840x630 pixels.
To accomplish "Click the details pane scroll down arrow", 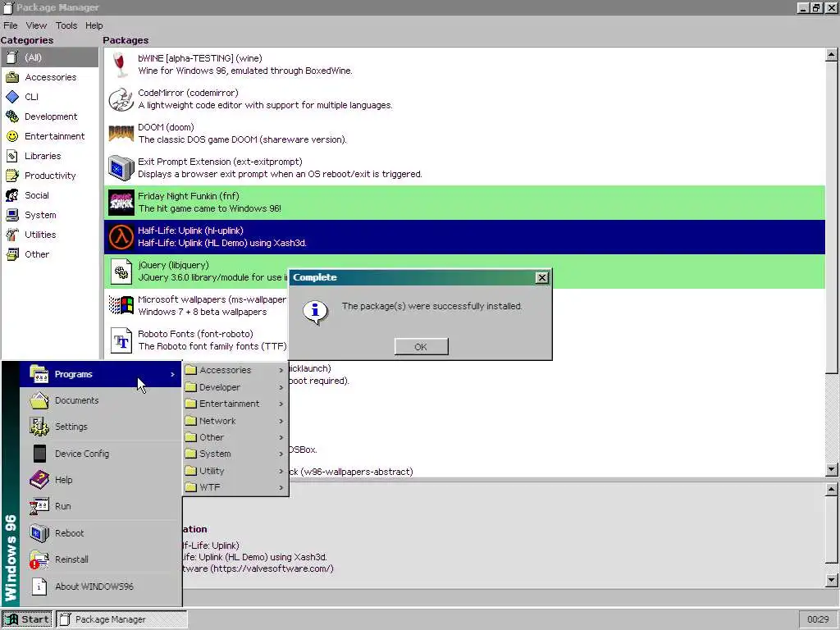I will 832,580.
